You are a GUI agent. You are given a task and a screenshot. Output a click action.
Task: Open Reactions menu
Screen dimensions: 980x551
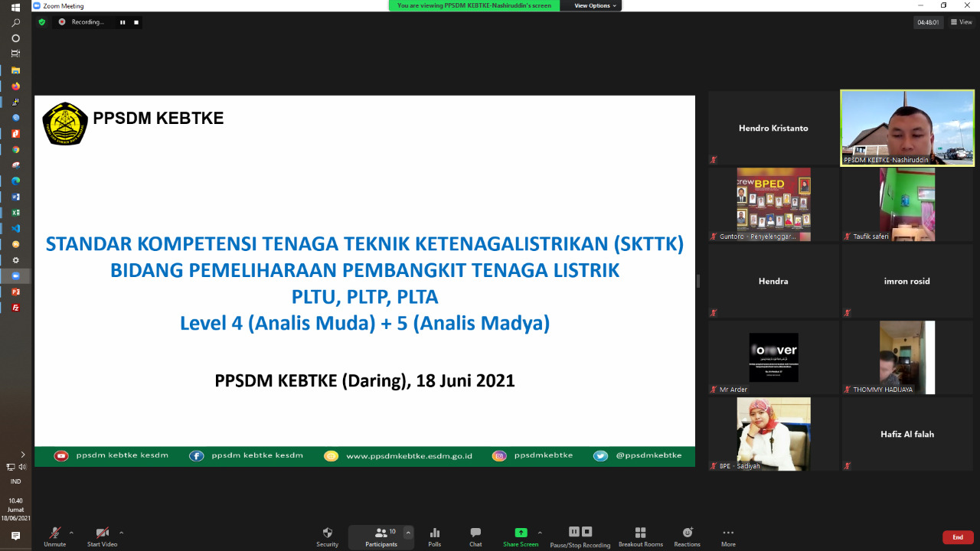pyautogui.click(x=688, y=536)
